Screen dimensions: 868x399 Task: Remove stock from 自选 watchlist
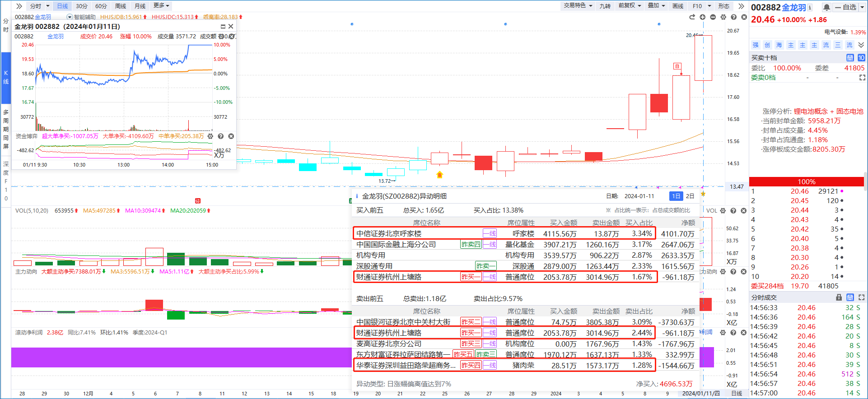pos(845,7)
